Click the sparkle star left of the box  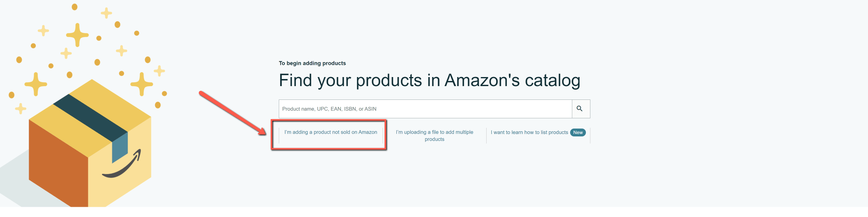tap(35, 84)
